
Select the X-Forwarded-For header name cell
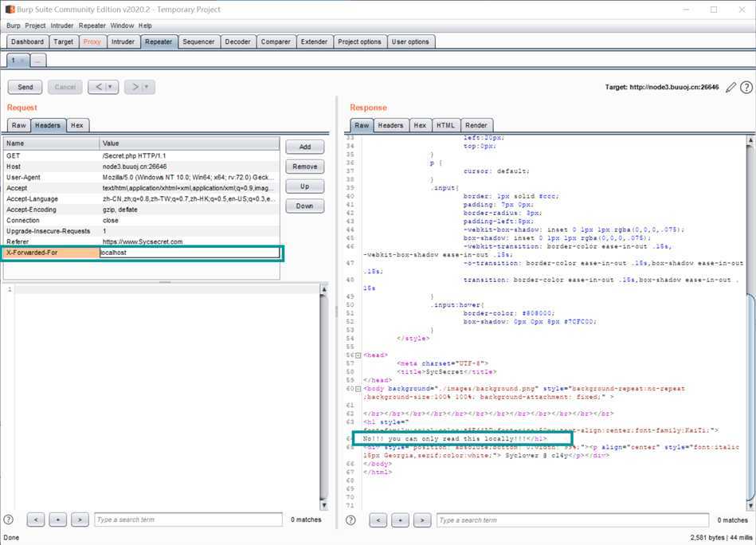pos(52,253)
